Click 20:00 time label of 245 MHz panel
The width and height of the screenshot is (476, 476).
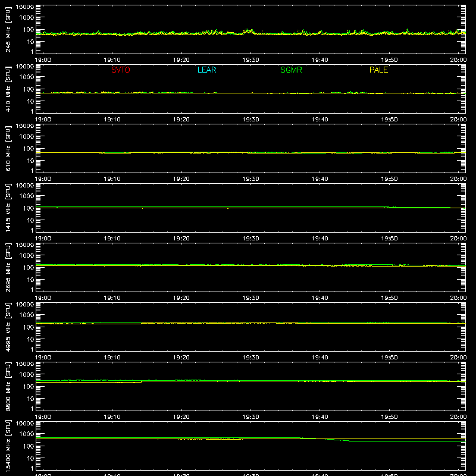point(458,60)
